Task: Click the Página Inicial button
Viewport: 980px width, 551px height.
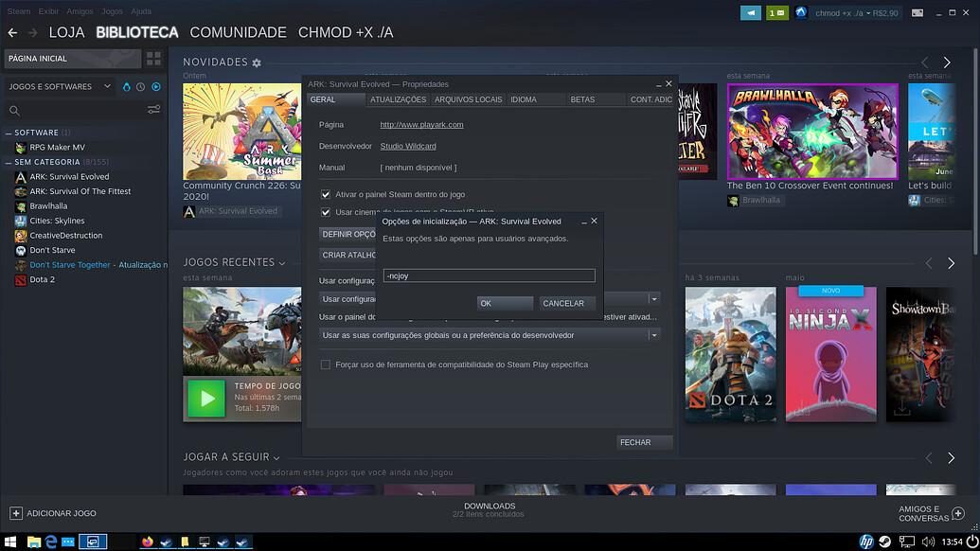Action: [x=73, y=59]
